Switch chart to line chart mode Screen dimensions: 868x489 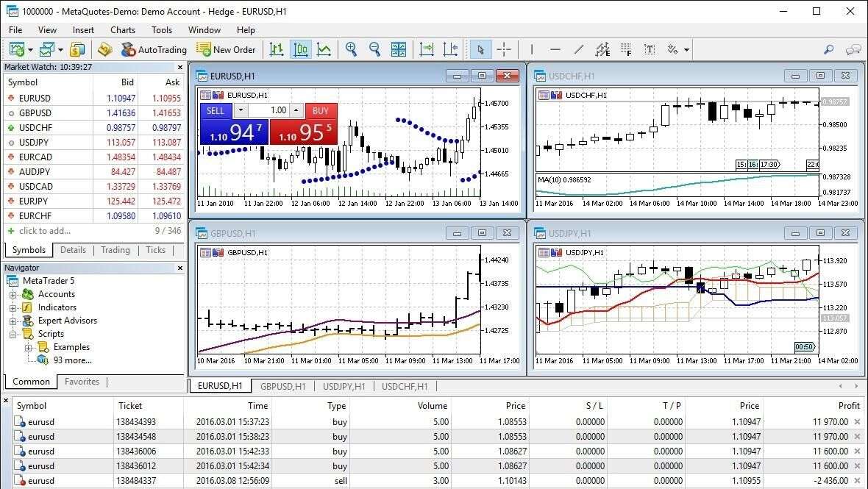click(x=324, y=50)
